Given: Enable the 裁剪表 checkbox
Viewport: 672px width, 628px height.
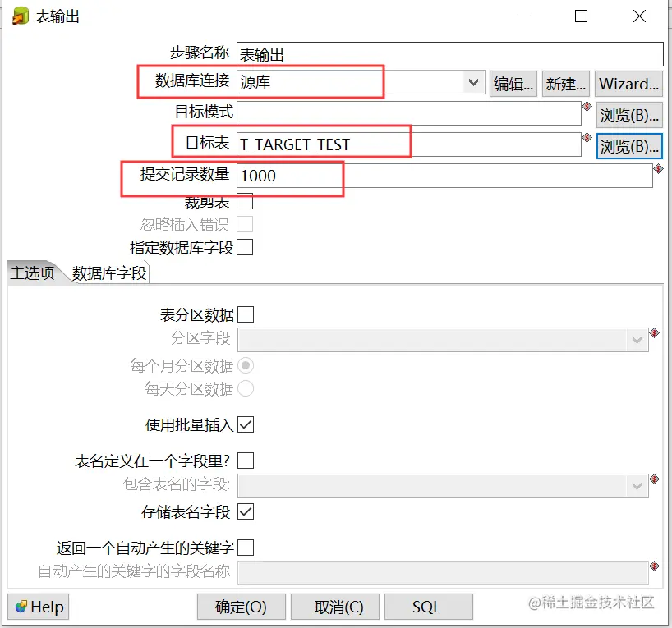Looking at the screenshot, I should pyautogui.click(x=245, y=201).
